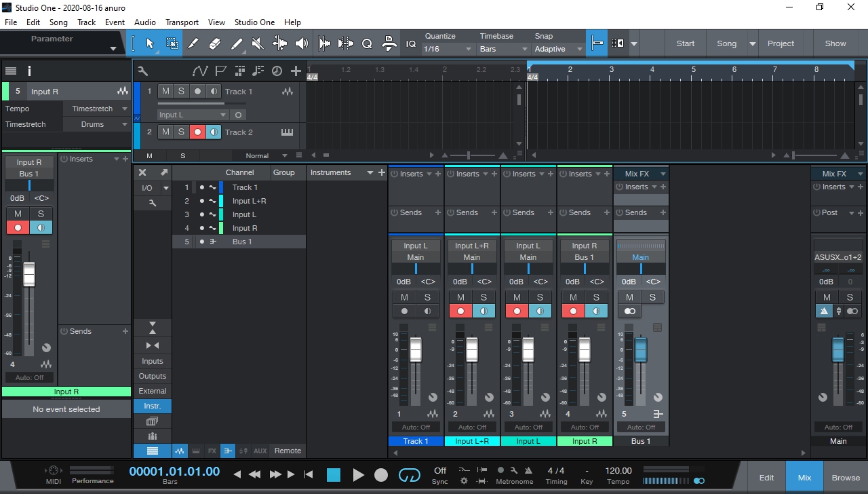The height and width of the screenshot is (494, 868).
Task: Mute Track 1 in arrangement
Action: 165,91
